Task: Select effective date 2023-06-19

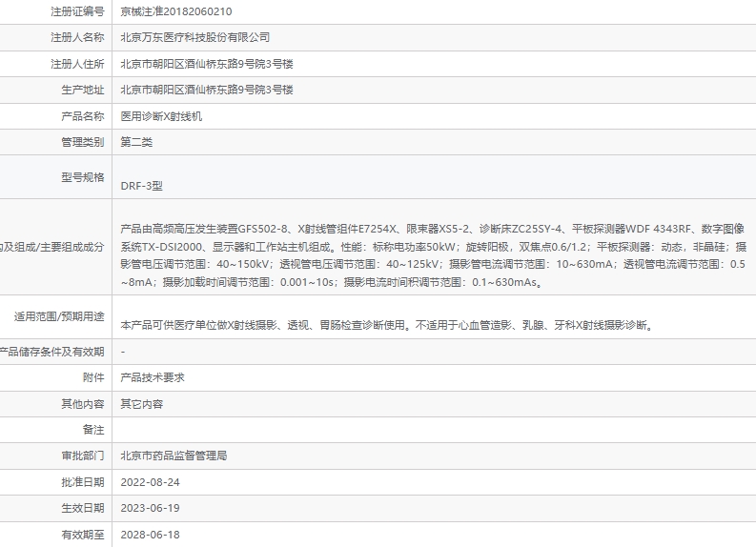Action: click(x=150, y=508)
